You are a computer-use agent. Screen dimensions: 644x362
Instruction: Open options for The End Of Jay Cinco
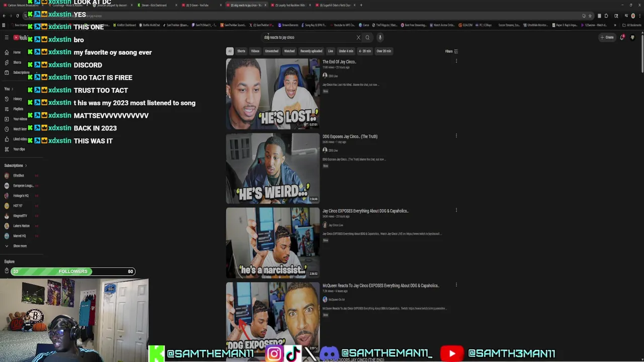456,61
